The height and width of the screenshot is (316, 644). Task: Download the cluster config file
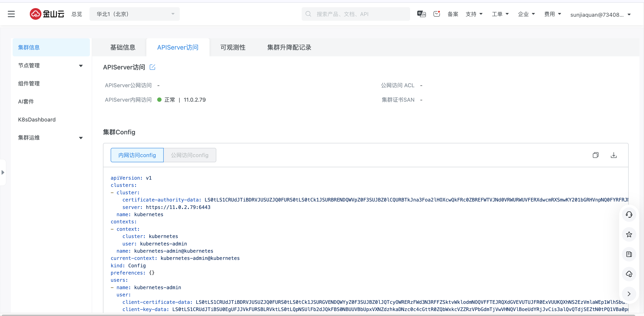(x=614, y=155)
